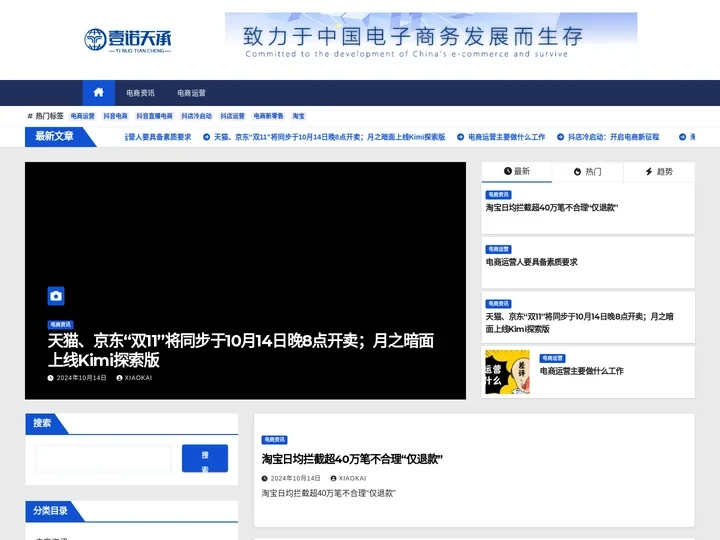Click the arrow icon before 电商运营主要做什么工作 ticker
This screenshot has height=540, width=720.
click(x=461, y=137)
